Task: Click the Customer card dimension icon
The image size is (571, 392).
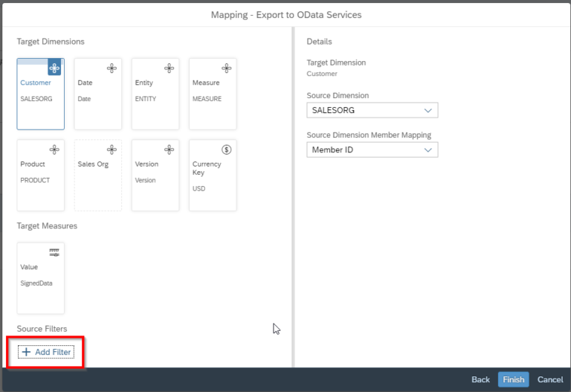Action: (54, 68)
